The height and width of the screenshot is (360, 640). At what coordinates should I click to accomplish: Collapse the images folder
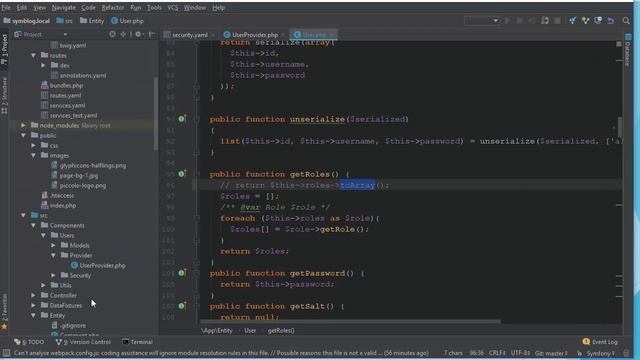coord(33,156)
